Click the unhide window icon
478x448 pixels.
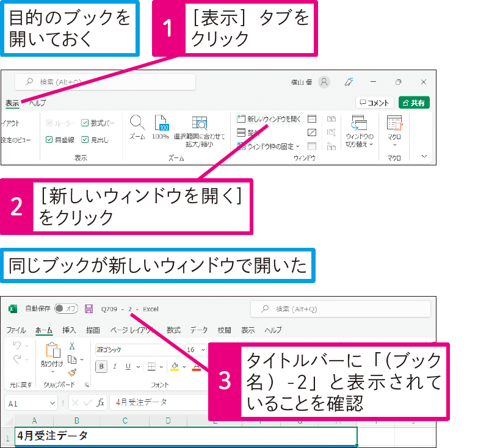coord(312,146)
